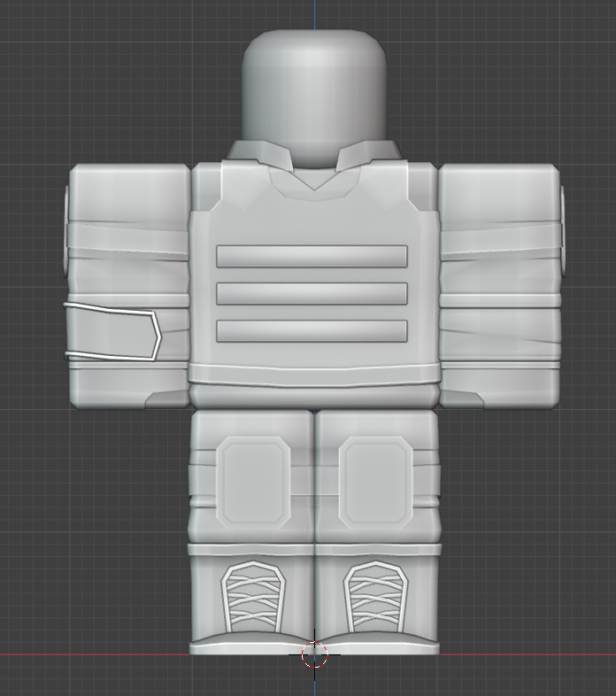The height and width of the screenshot is (696, 616).
Task: Select the arm without the outlined patch
Action: click(x=502, y=285)
